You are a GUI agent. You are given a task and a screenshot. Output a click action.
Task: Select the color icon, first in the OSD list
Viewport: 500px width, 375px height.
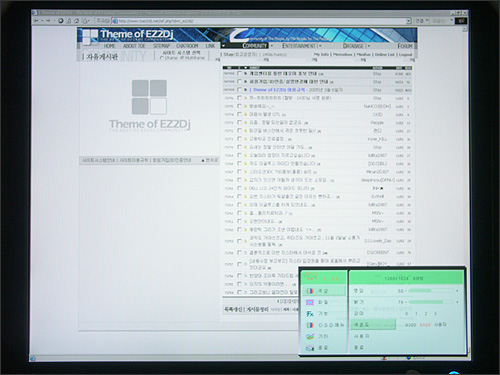point(310,291)
